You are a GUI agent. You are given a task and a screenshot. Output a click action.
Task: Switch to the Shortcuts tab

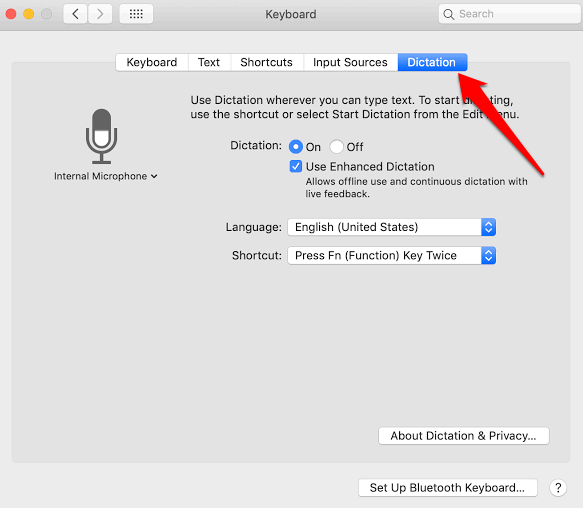[267, 62]
